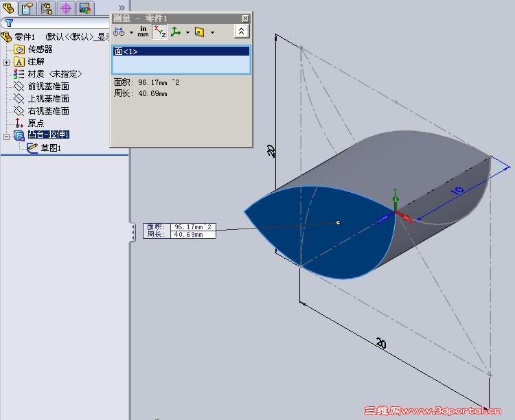This screenshot has height=420, width=515.
Task: Select the 传感器 sensors folder
Action: pos(40,49)
